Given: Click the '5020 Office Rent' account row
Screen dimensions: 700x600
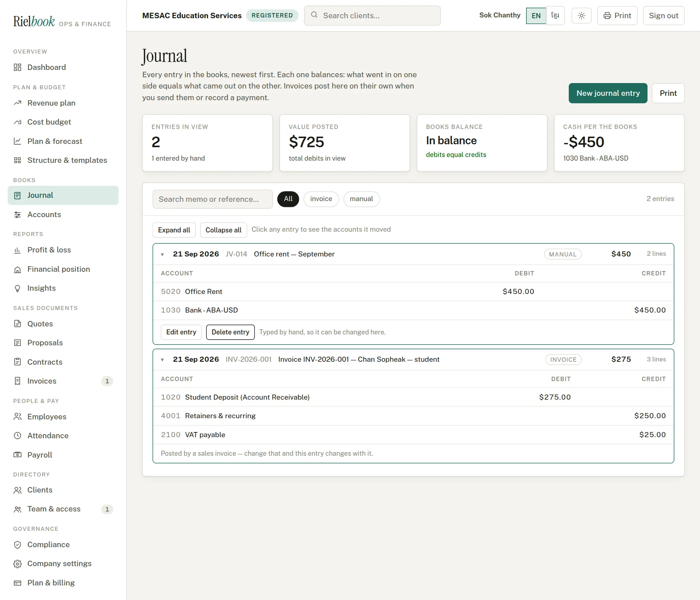Looking at the screenshot, I should coord(413,292).
